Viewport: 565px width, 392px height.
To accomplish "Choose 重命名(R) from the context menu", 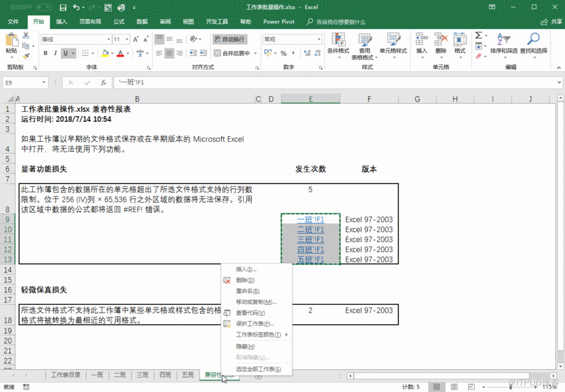I will pyautogui.click(x=245, y=291).
